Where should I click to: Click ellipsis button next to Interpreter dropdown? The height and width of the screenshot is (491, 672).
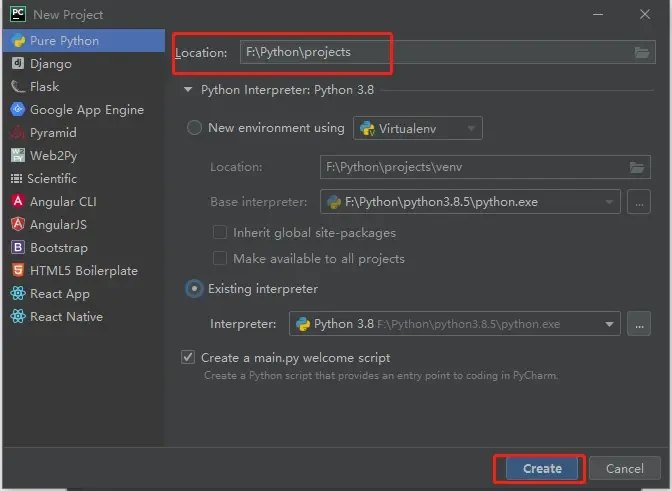[639, 324]
